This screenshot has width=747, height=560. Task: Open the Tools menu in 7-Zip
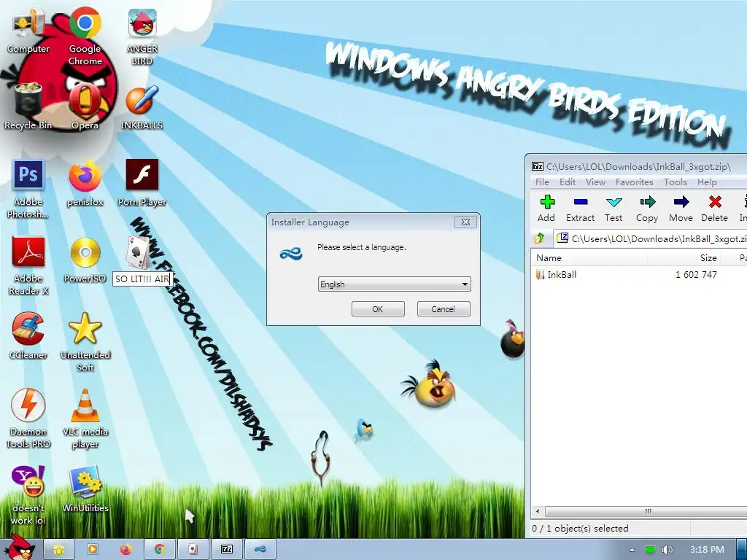pyautogui.click(x=676, y=182)
